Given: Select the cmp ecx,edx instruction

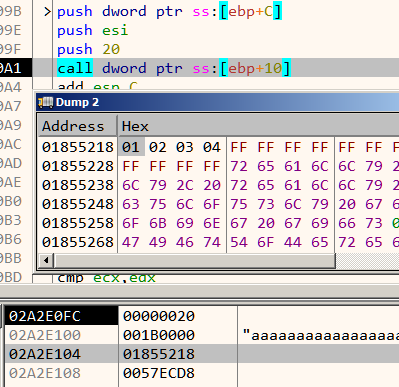Looking at the screenshot, I should click(106, 278).
